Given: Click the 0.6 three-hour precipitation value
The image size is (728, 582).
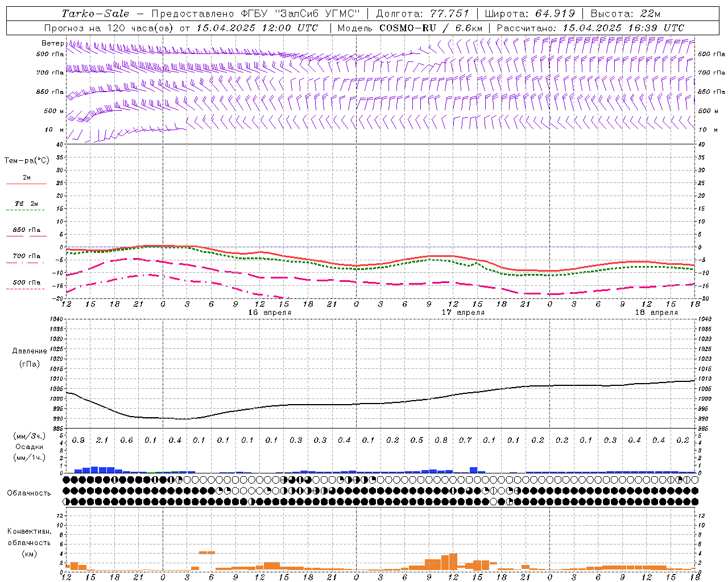Looking at the screenshot, I should click(126, 440).
